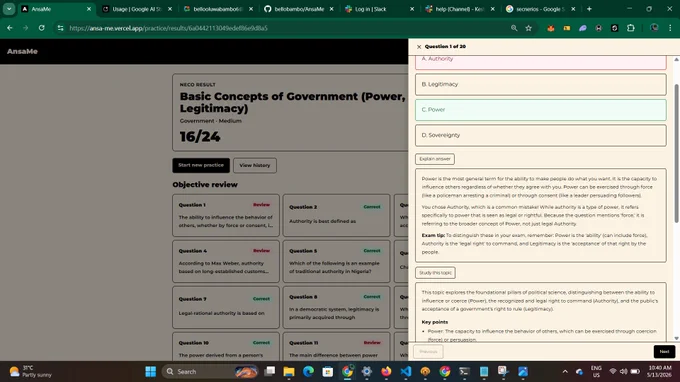Open View history
The image size is (680, 382).
coord(255,165)
